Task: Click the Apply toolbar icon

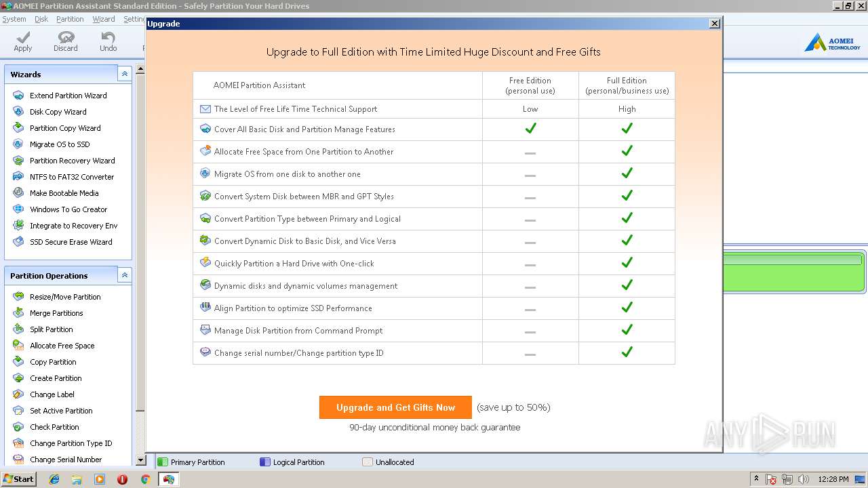Action: click(23, 41)
